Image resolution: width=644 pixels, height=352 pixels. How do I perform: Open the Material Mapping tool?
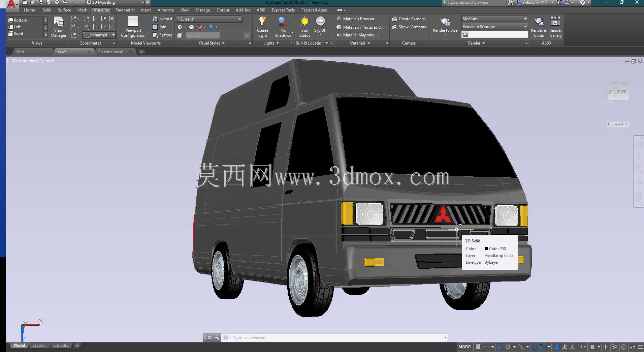(x=358, y=35)
